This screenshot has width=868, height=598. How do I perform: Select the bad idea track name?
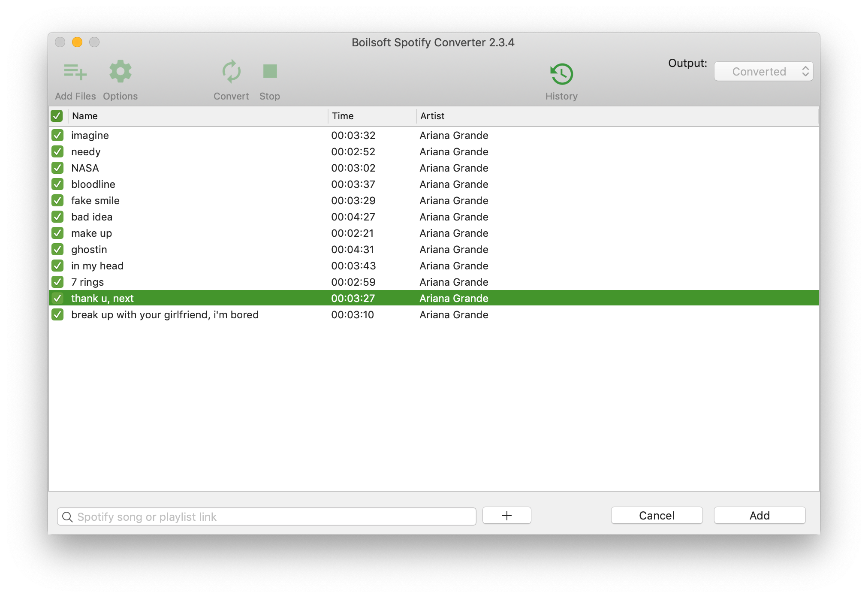coord(92,217)
